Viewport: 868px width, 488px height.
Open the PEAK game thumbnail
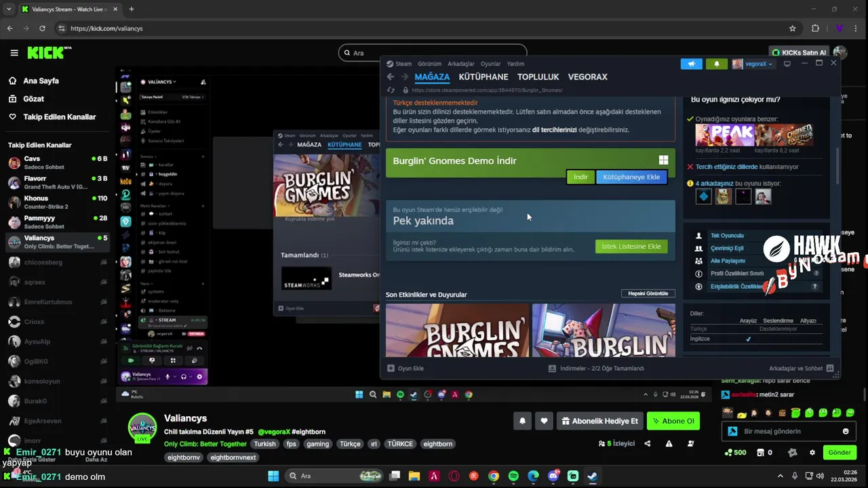click(x=724, y=135)
